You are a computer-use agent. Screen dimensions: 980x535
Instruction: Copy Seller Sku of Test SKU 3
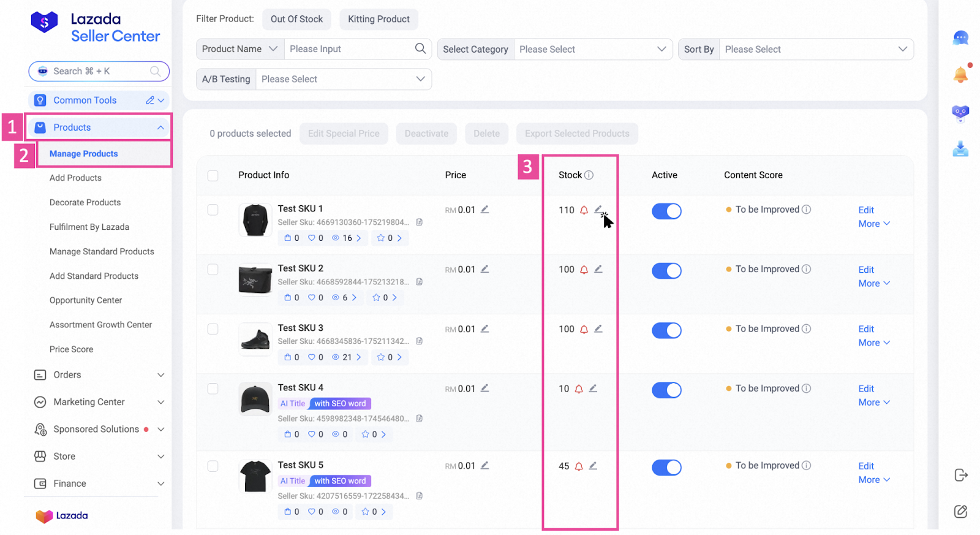tap(420, 341)
